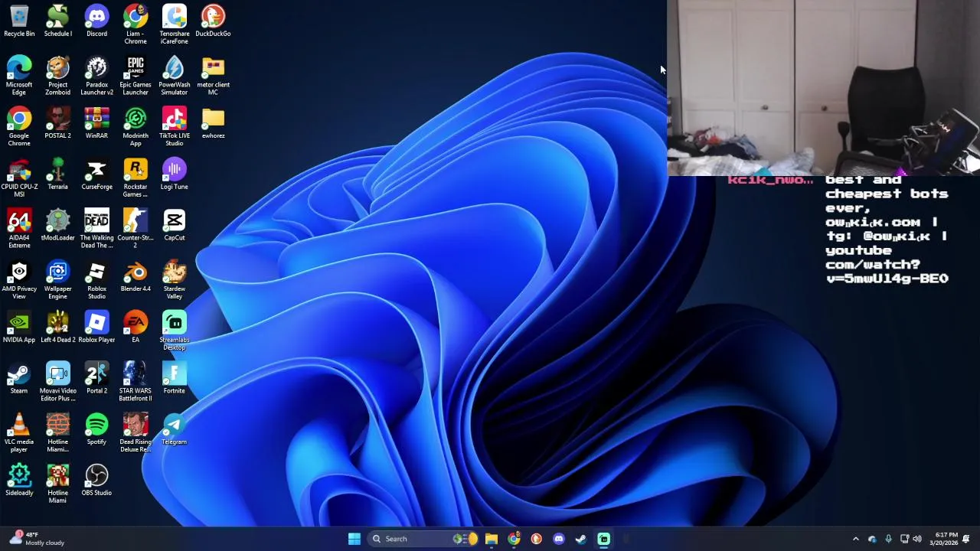This screenshot has height=551, width=980.
Task: Select STAR WARS Battlefront II icon
Action: click(136, 382)
